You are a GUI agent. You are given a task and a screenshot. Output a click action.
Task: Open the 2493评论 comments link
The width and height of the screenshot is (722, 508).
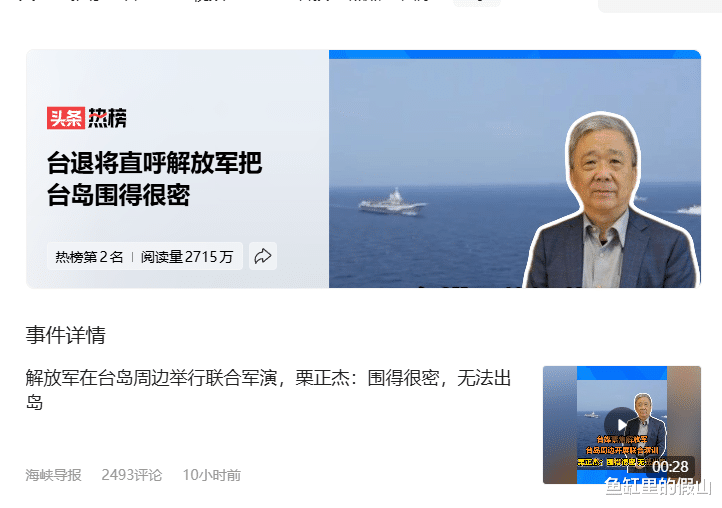[x=132, y=475]
